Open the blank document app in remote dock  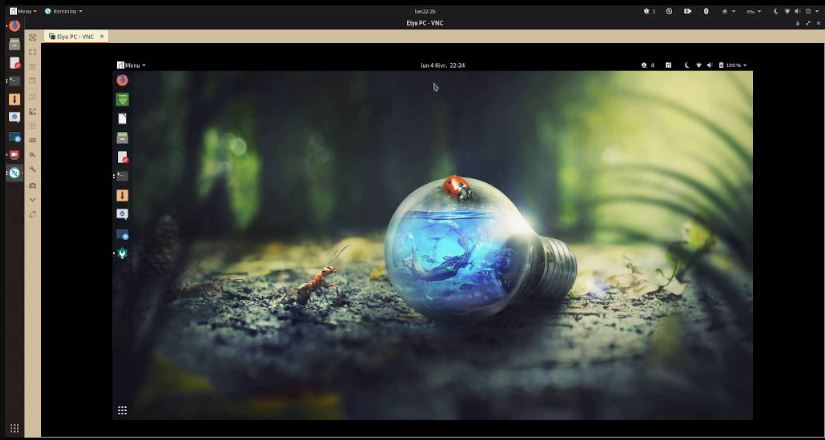pos(122,118)
